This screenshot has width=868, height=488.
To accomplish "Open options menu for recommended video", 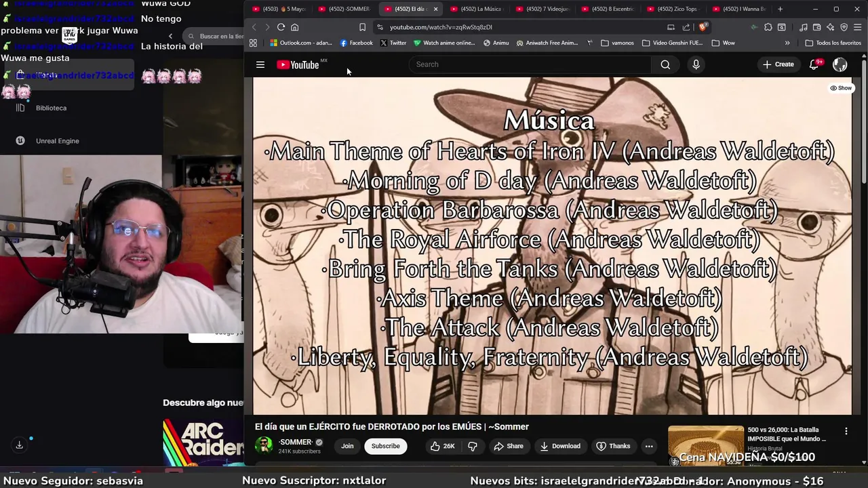I will (x=846, y=431).
